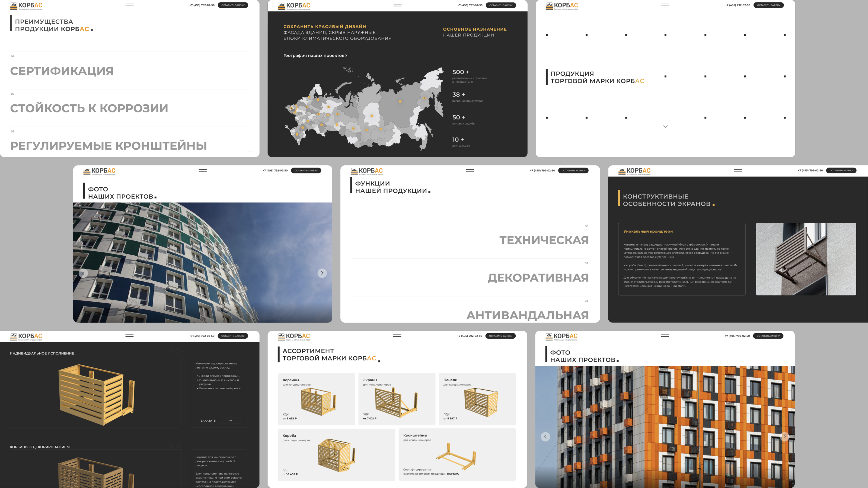
Task: Click the screen bracket photo
Action: click(x=806, y=259)
